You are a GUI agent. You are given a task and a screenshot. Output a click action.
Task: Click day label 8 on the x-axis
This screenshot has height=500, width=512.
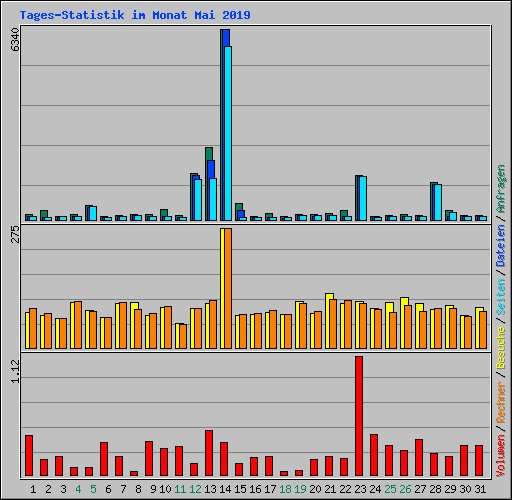point(138,489)
